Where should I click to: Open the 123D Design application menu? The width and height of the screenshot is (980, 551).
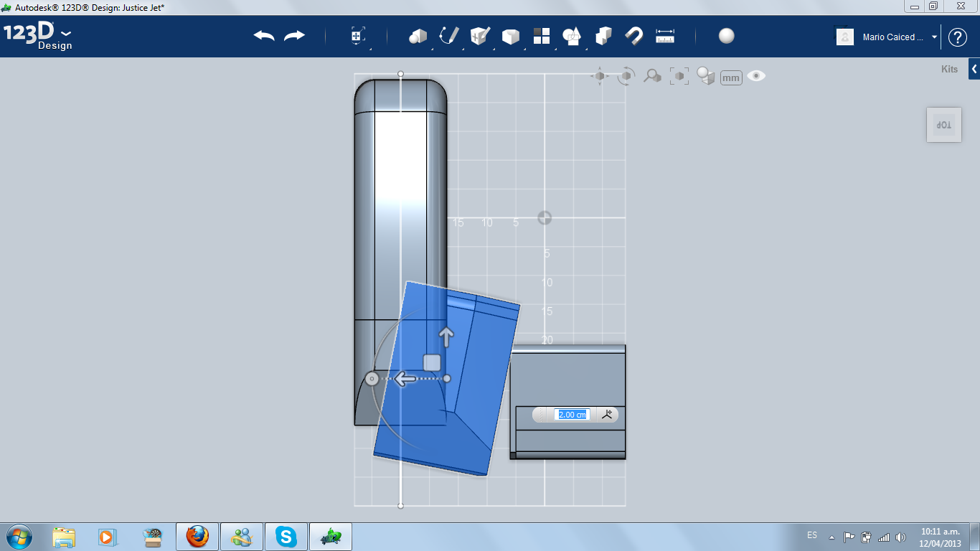pyautogui.click(x=37, y=37)
